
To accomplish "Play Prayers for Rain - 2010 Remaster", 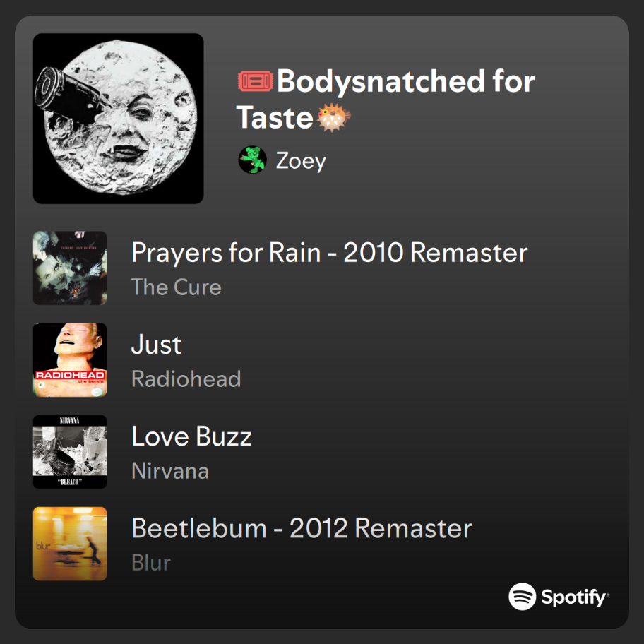I will tap(329, 253).
